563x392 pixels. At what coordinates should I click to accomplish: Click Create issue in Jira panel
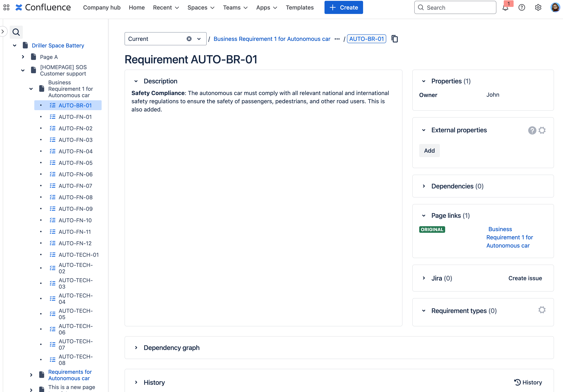pos(525,278)
